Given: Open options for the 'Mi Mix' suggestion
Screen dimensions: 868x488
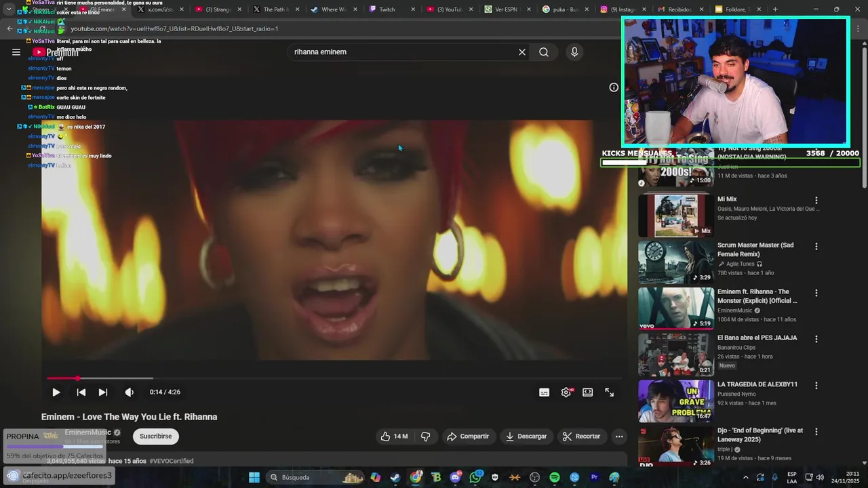Looking at the screenshot, I should [816, 201].
